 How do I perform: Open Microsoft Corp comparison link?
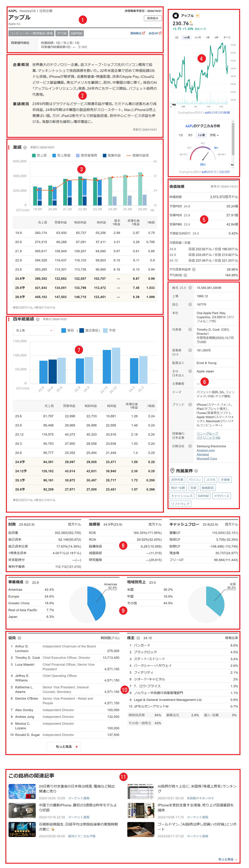point(207,458)
